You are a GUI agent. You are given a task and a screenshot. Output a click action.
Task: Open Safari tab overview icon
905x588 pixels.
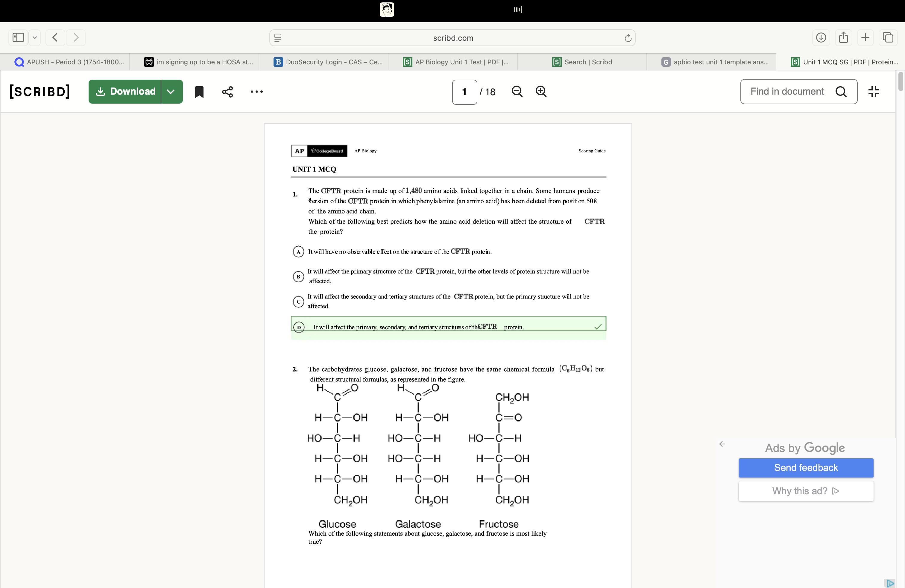(x=888, y=38)
